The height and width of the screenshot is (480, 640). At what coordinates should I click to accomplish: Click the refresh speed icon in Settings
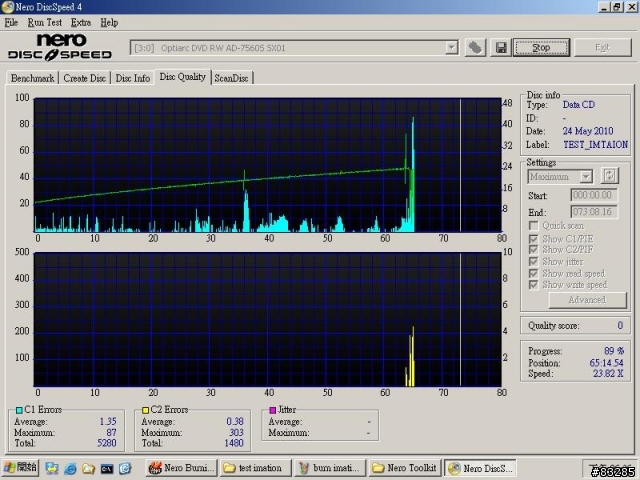[x=609, y=176]
